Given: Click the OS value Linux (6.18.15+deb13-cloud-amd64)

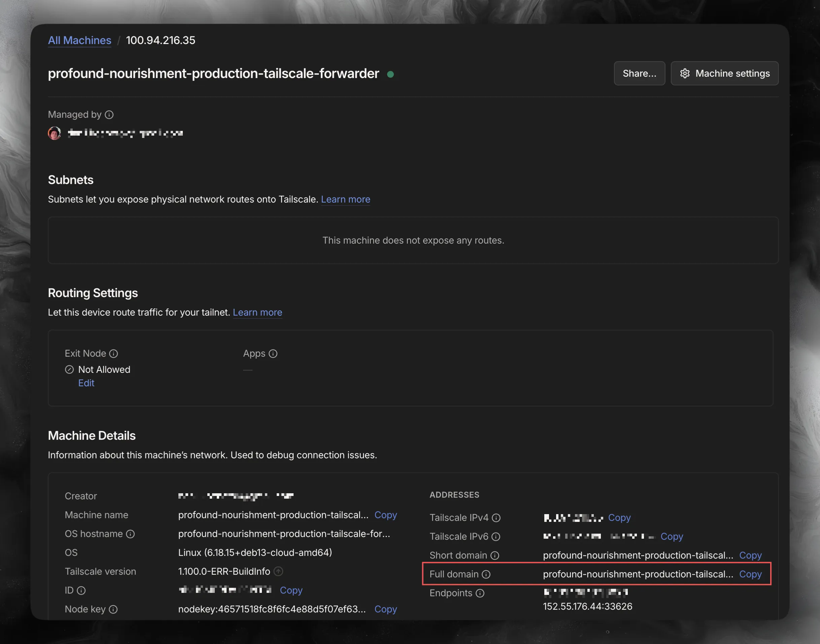Looking at the screenshot, I should (255, 552).
